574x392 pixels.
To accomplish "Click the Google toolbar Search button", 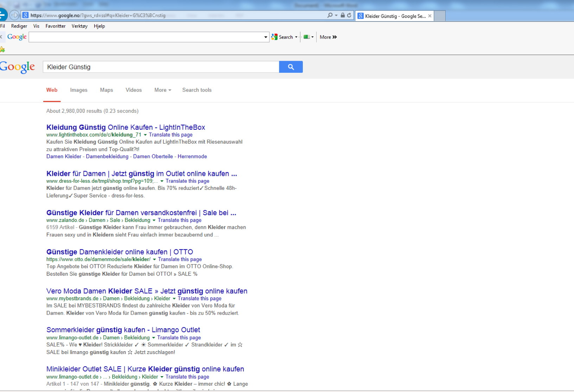I will tap(282, 37).
